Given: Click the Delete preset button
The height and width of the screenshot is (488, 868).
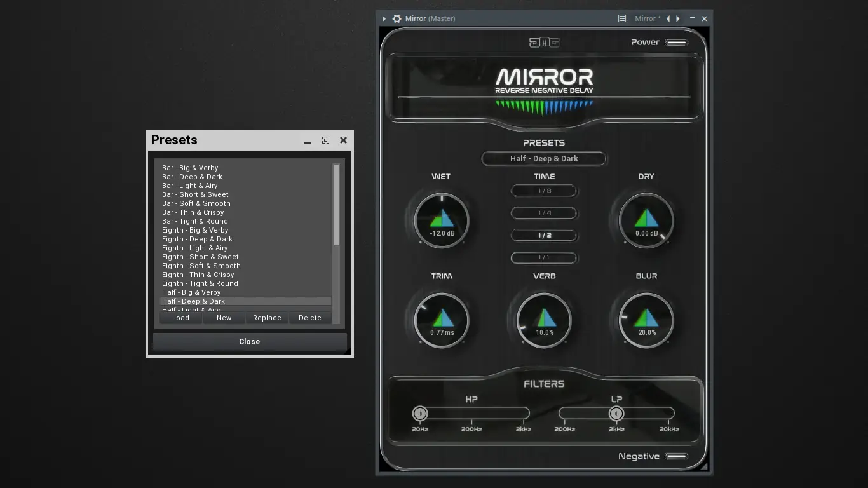Looking at the screenshot, I should pos(310,318).
